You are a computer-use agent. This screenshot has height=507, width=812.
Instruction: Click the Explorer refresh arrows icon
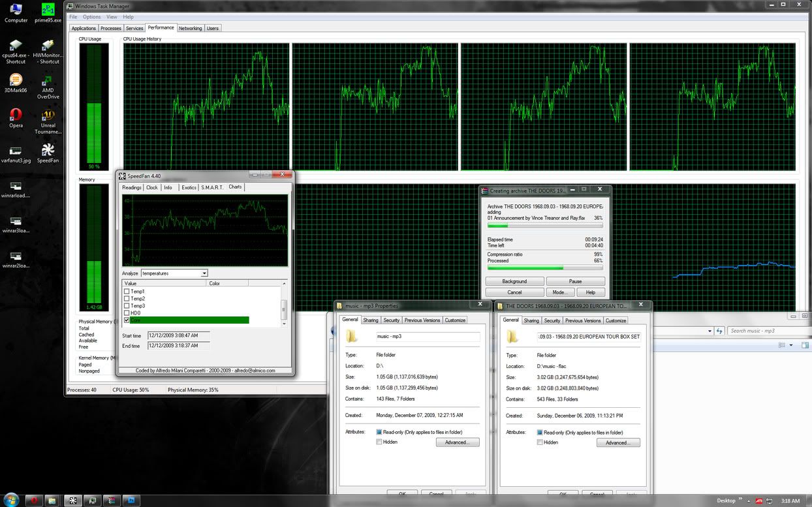[720, 331]
